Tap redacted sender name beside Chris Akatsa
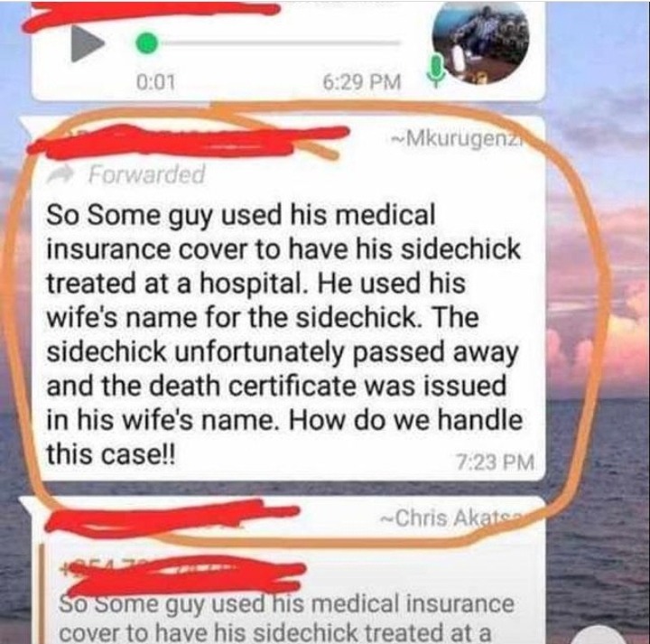 [172, 518]
